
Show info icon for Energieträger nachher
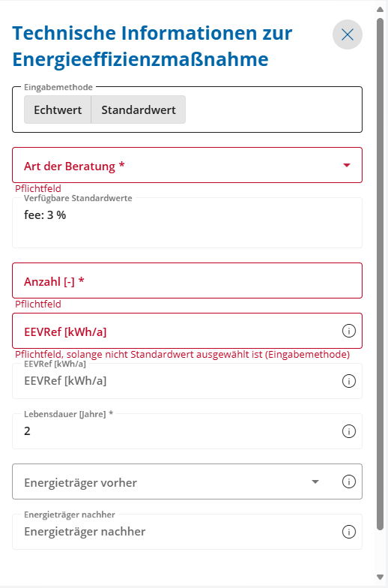tap(349, 532)
